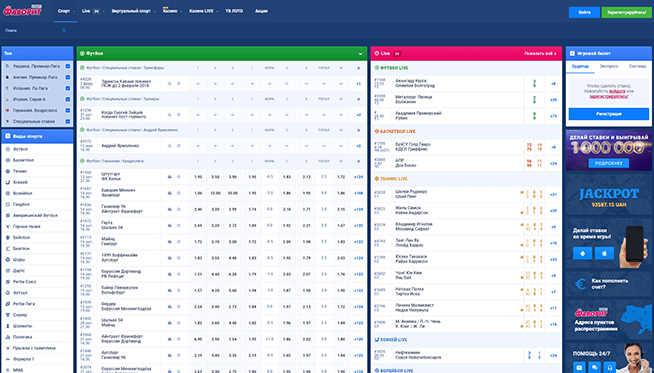Image resolution: width=654 pixels, height=373 pixels.
Task: Select the Basketball icon in sports list
Action: coord(8,160)
